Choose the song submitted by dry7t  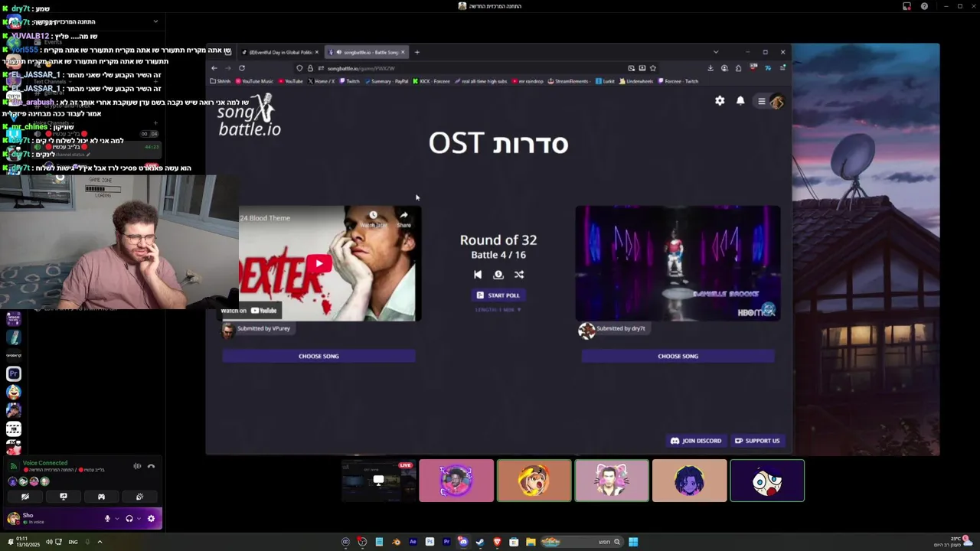click(x=678, y=356)
